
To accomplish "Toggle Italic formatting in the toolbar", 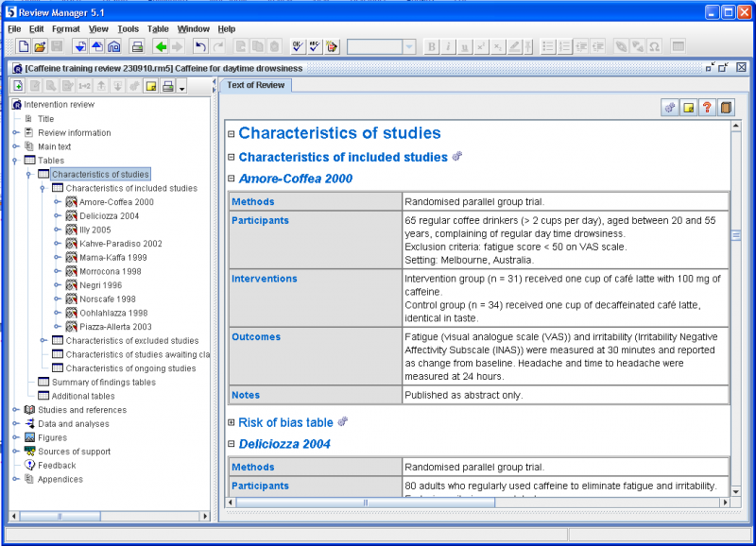I will pyautogui.click(x=449, y=46).
